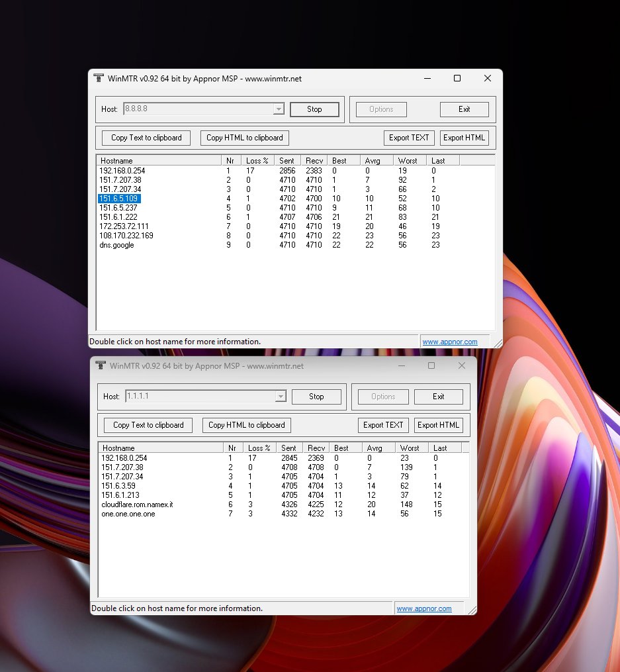Image resolution: width=620 pixels, height=672 pixels.
Task: Copy Text to clipboard for the 8.8.8.8 trace
Action: [146, 138]
